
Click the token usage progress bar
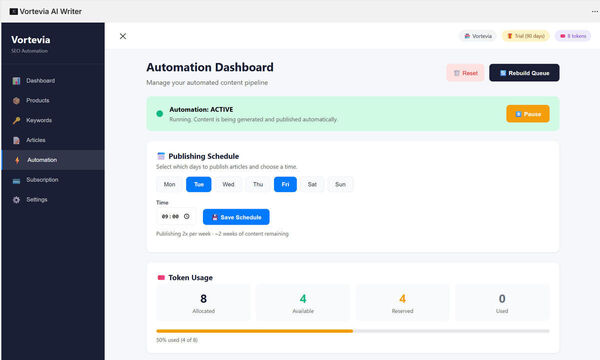(353, 331)
